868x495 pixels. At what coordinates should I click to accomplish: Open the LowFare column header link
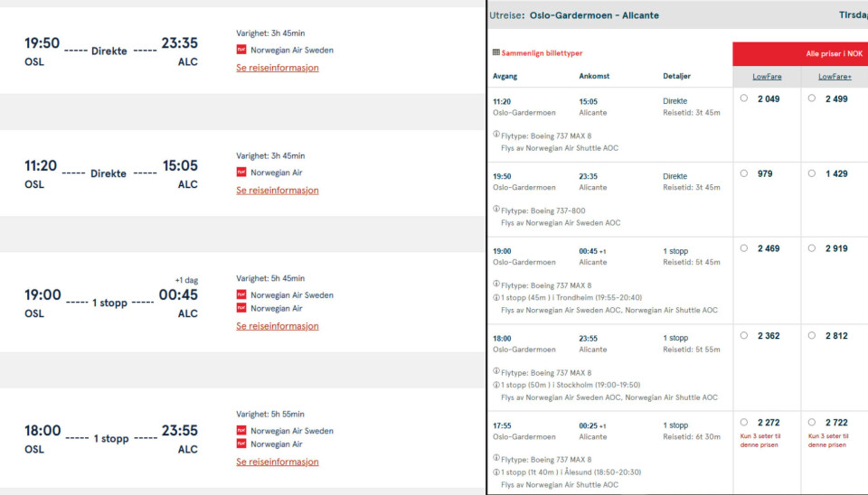pyautogui.click(x=767, y=76)
